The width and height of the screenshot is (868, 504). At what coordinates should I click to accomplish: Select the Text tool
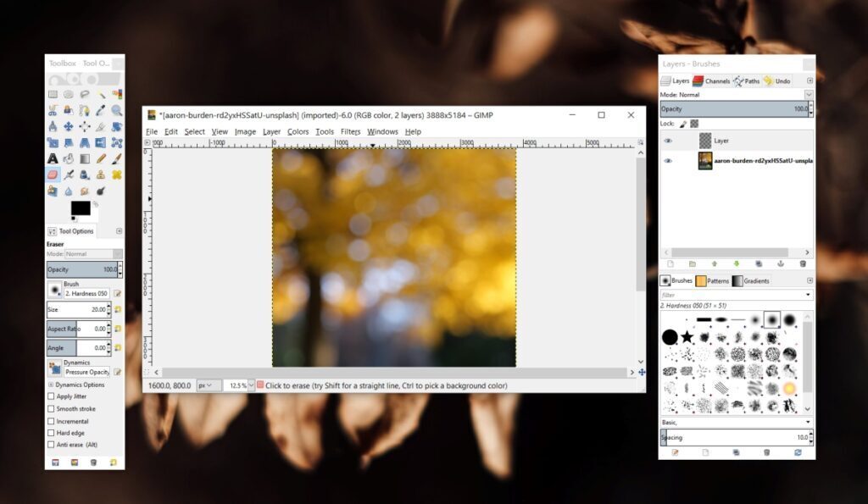(x=53, y=158)
